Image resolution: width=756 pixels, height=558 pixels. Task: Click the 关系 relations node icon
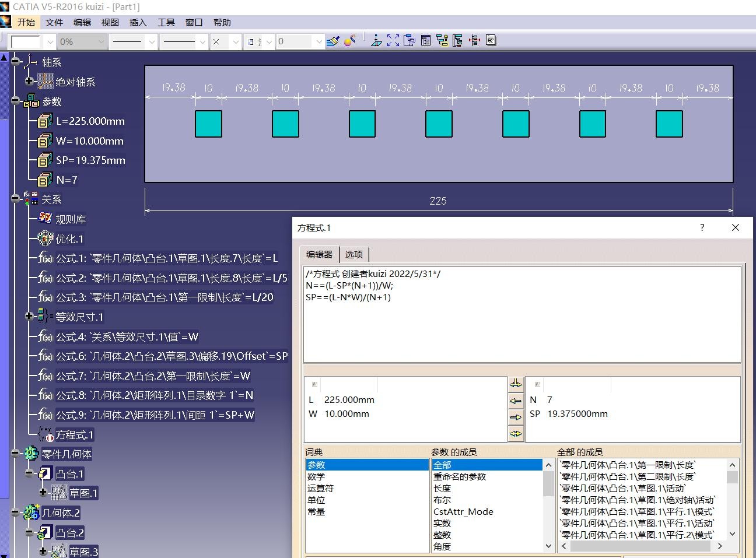(x=31, y=199)
